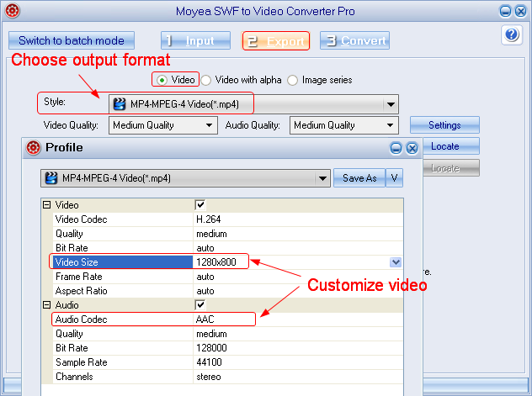The width and height of the screenshot is (532, 396).
Task: Open the help question mark icon
Action: coord(512,34)
